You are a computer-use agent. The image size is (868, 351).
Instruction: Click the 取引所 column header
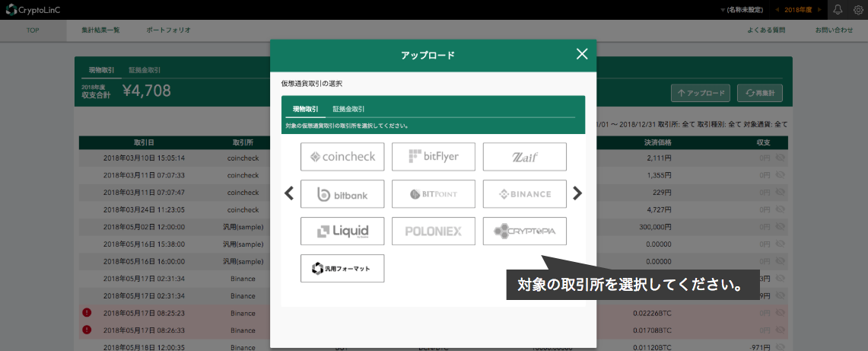click(x=243, y=142)
